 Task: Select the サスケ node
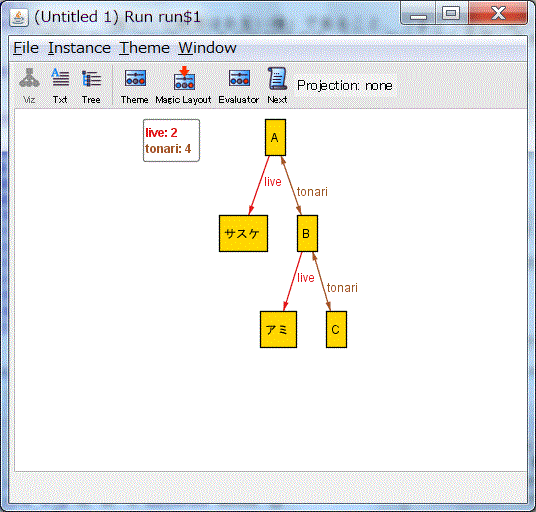(243, 233)
